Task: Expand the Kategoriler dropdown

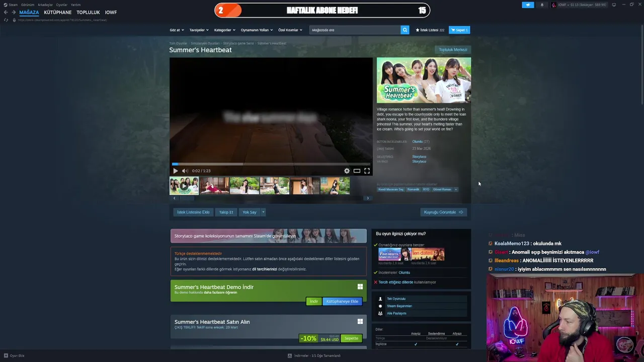Action: click(224, 30)
